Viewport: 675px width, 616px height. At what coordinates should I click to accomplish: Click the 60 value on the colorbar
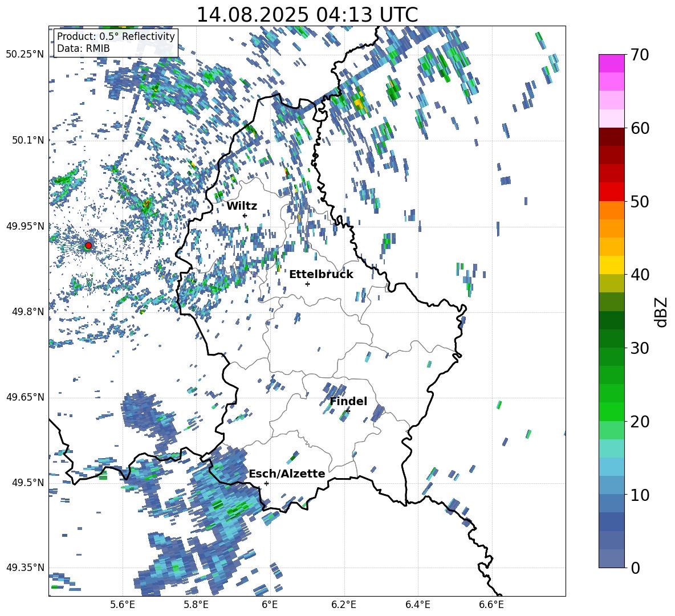click(639, 128)
